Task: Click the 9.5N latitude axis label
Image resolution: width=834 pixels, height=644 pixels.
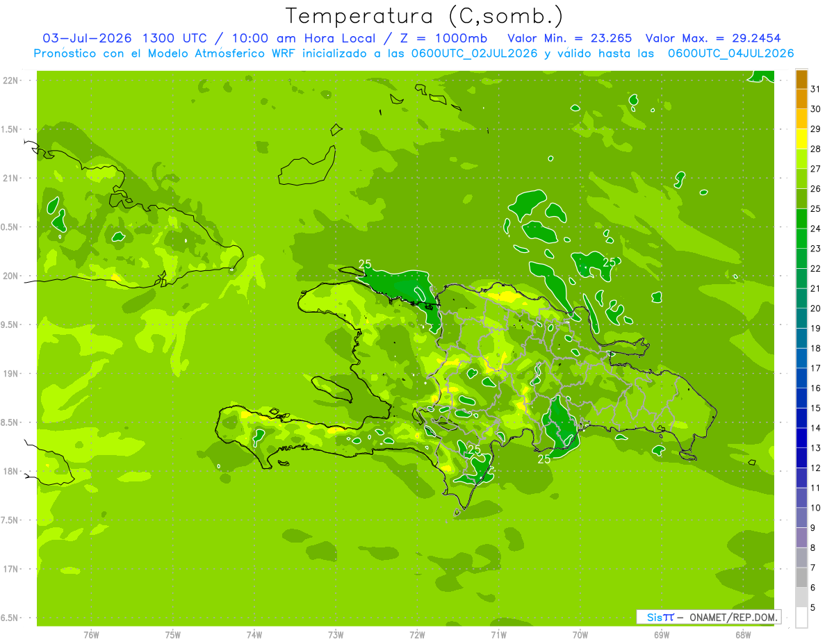Action: point(10,324)
